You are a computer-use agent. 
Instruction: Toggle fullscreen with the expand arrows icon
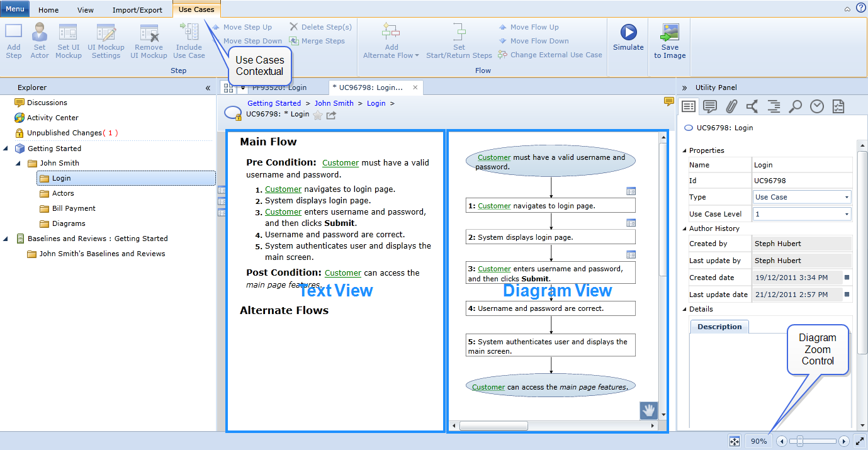[x=860, y=441]
